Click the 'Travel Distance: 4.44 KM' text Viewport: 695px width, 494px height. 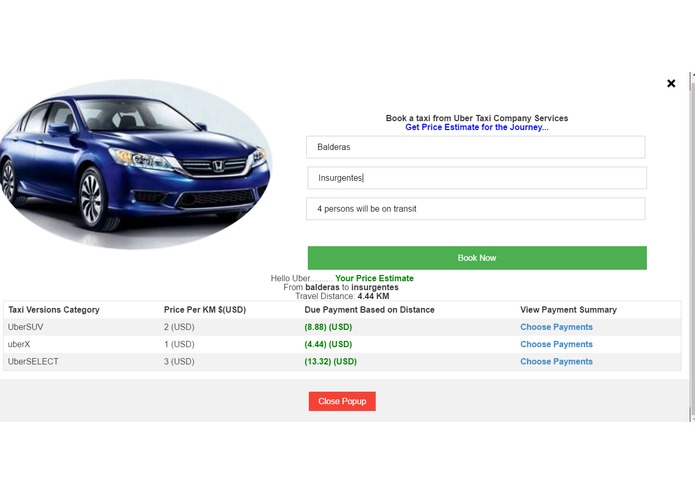[x=342, y=296]
